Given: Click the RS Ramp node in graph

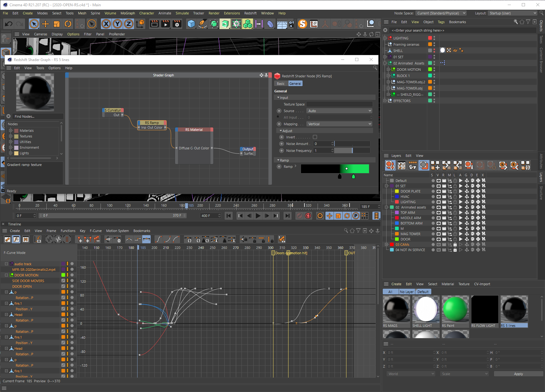Looking at the screenshot, I should point(152,123).
